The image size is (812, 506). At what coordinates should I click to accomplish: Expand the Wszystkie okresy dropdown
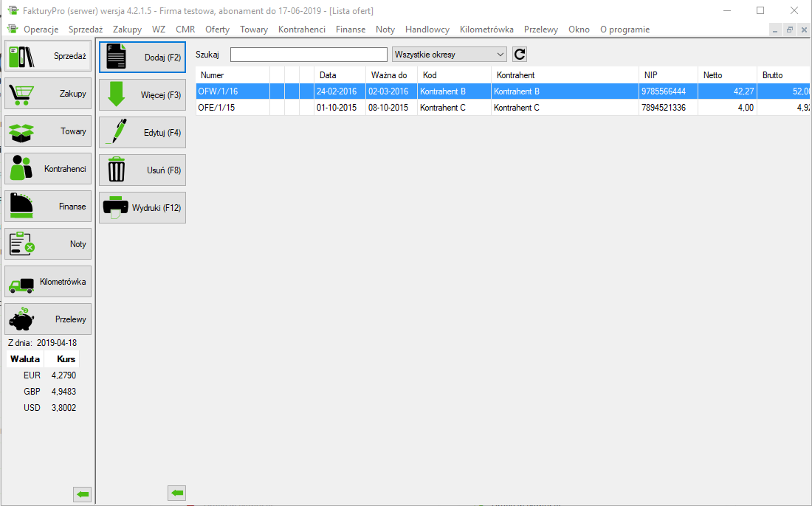click(x=450, y=55)
